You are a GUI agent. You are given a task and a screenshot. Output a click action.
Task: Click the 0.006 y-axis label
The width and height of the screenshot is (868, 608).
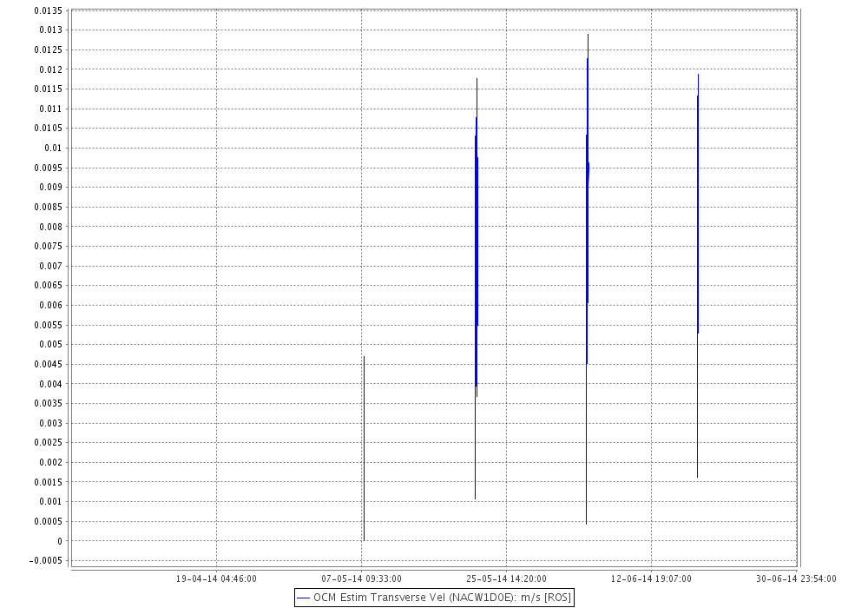(x=50, y=305)
